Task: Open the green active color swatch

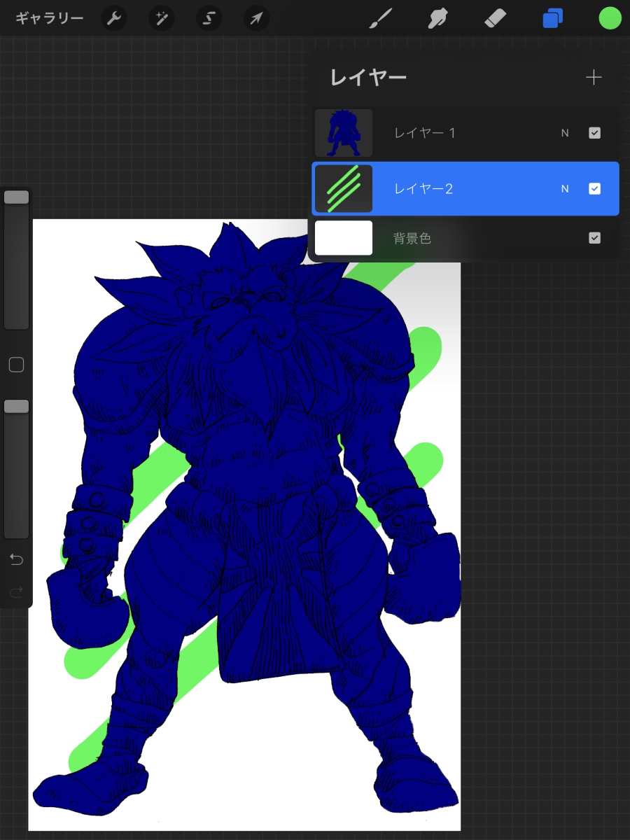Action: (x=610, y=18)
